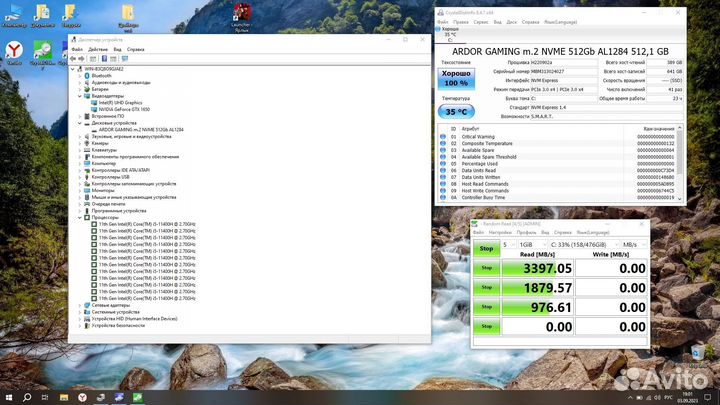Open Язык(Language) menu in CrystalDiskInfo
720x405 pixels.
point(560,22)
